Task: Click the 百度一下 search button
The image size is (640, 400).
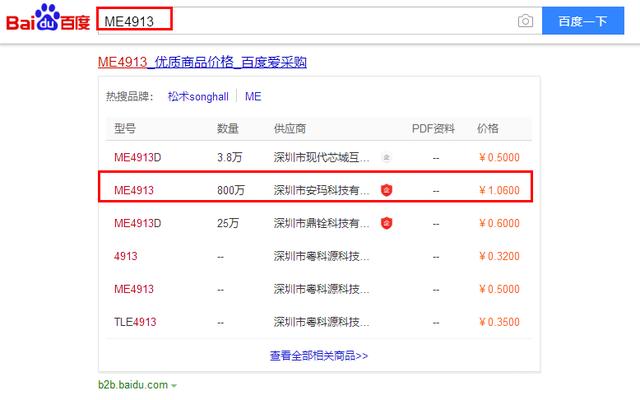Action: [583, 21]
